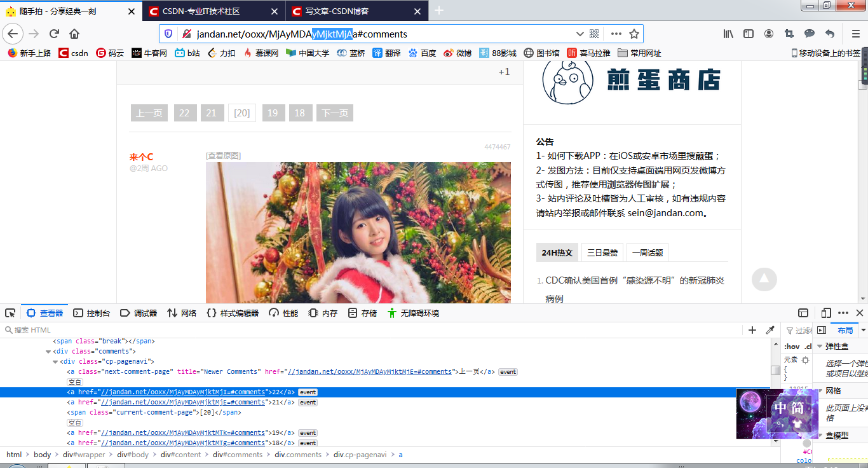Click the color swatch in the CSS rules panel
Screen dimensions: 868x468
pyautogui.click(x=807, y=442)
